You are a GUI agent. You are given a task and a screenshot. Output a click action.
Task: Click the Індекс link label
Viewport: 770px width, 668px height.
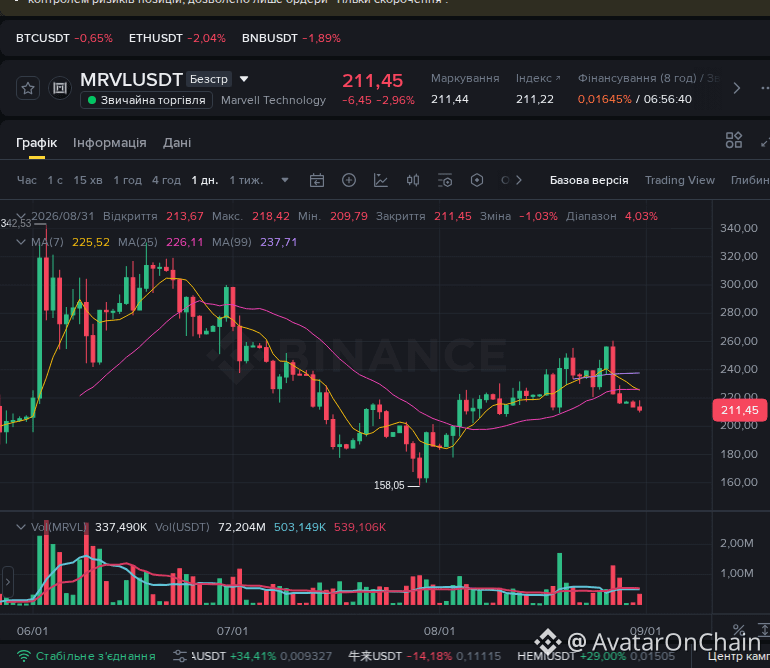point(538,79)
